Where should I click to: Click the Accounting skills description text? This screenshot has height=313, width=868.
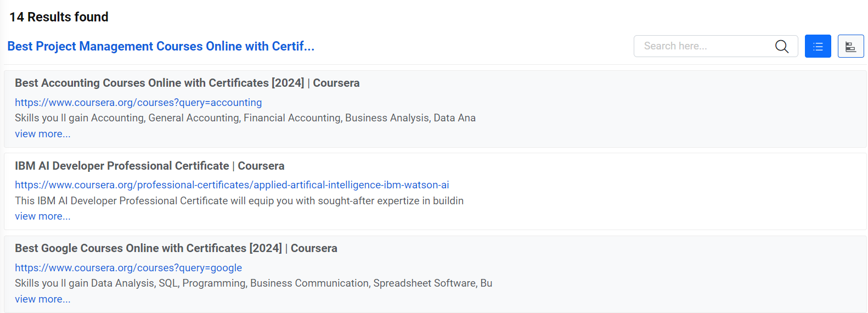pos(245,118)
